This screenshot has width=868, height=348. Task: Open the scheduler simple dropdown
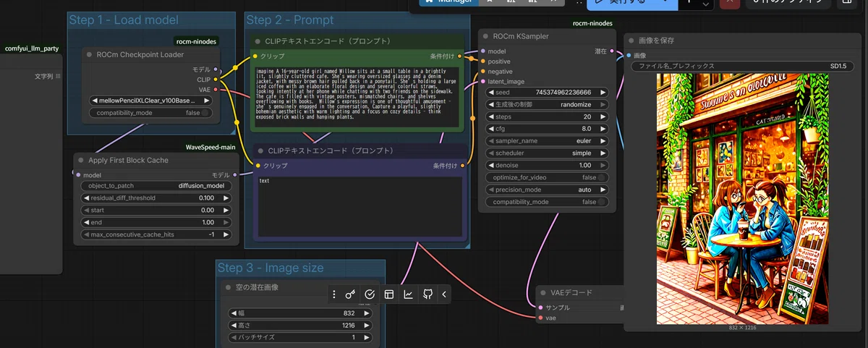click(x=547, y=153)
